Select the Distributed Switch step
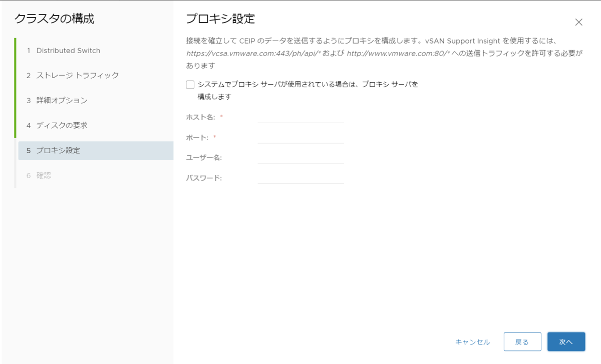 pyautogui.click(x=68, y=50)
